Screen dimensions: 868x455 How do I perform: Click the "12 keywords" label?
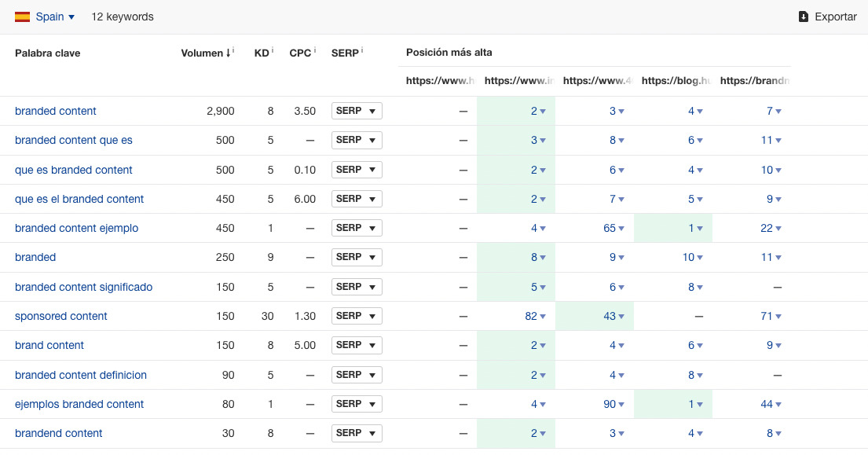[x=123, y=16]
